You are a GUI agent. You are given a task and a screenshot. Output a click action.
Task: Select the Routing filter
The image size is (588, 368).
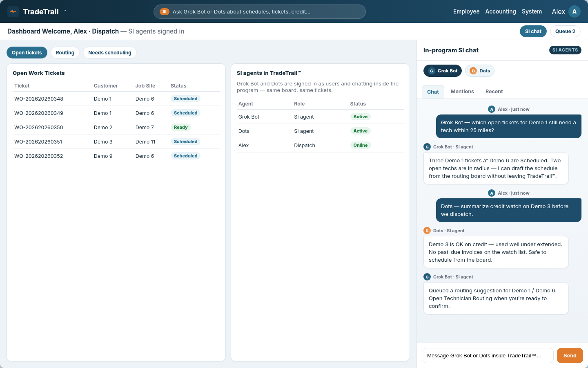[65, 53]
